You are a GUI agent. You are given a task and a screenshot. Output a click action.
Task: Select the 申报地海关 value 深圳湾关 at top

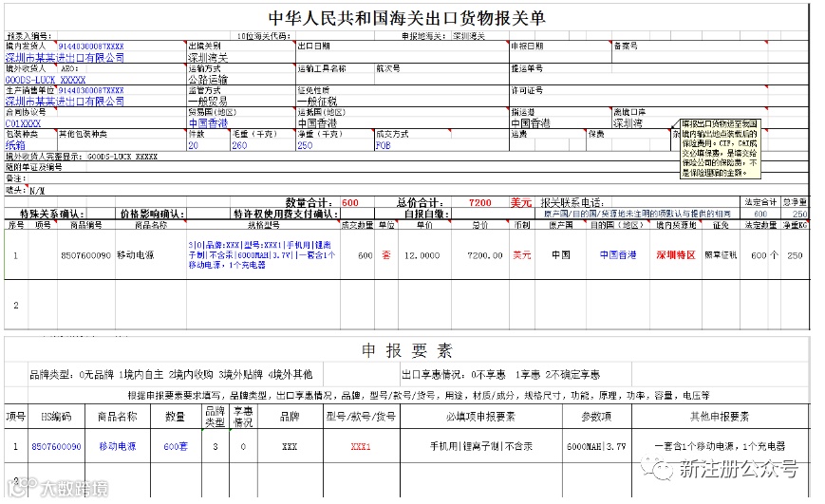[469, 36]
